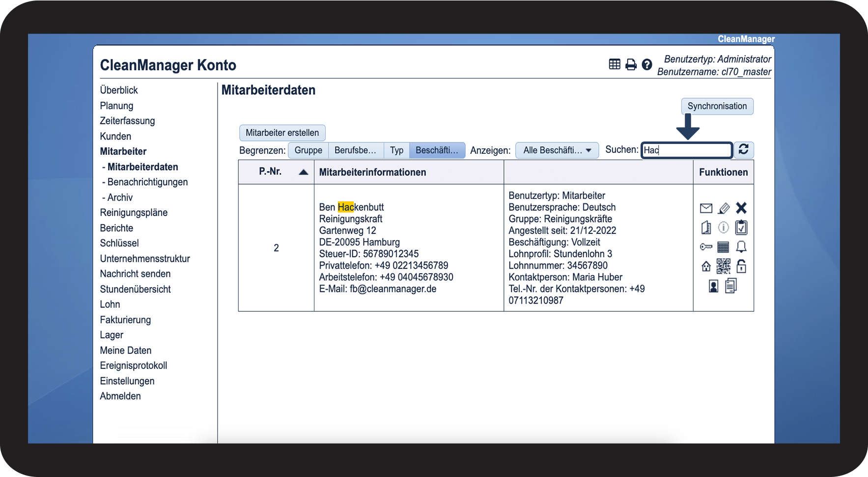Open Meine Daten in the sidebar
The image size is (868, 477).
pyautogui.click(x=126, y=350)
